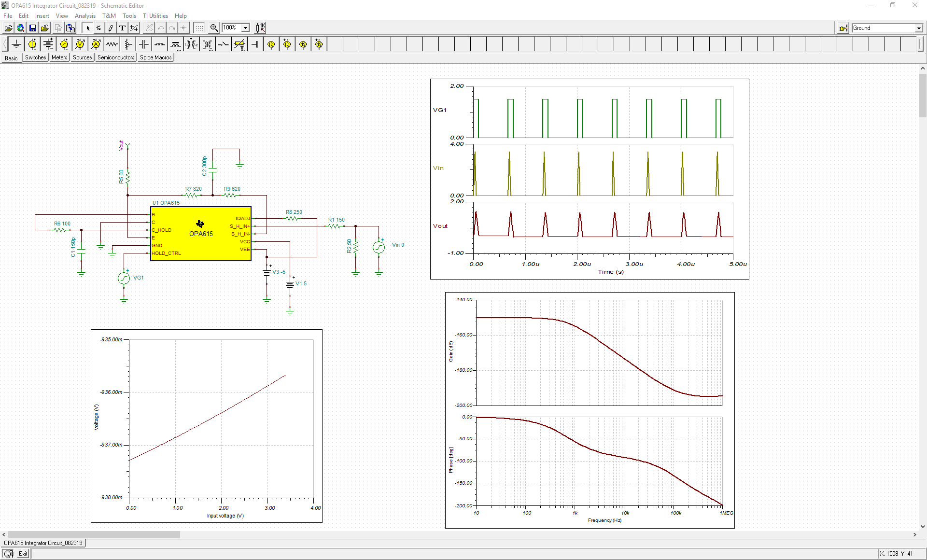Activate the text tool icon

coord(123,28)
